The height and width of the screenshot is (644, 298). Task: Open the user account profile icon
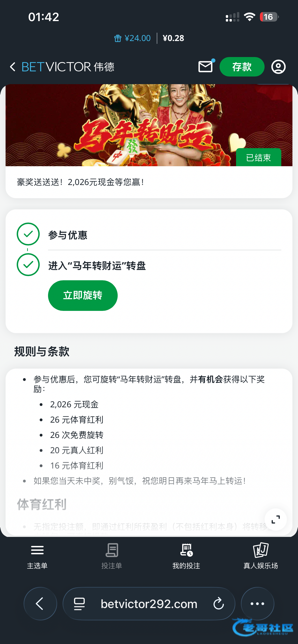tap(278, 67)
